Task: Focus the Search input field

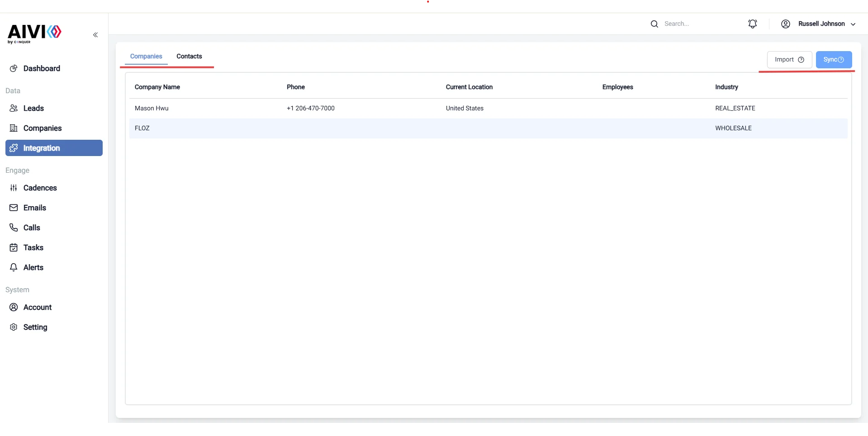Action: (697, 24)
